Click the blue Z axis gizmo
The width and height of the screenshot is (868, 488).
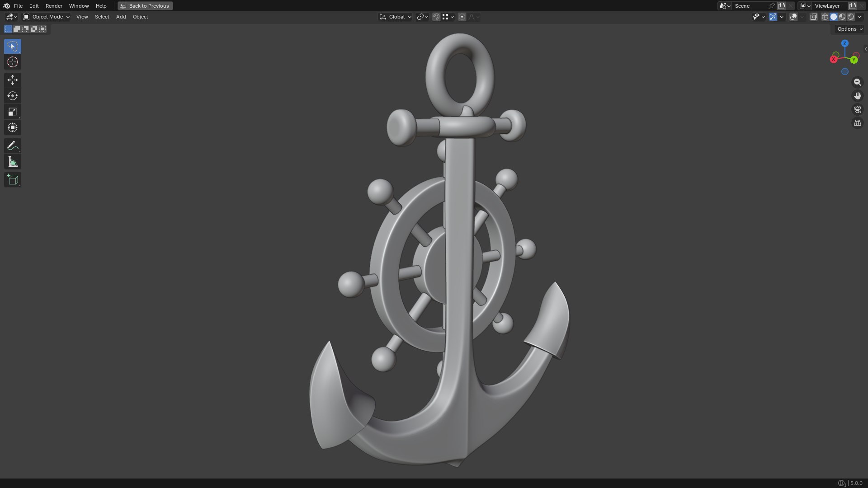click(x=845, y=43)
